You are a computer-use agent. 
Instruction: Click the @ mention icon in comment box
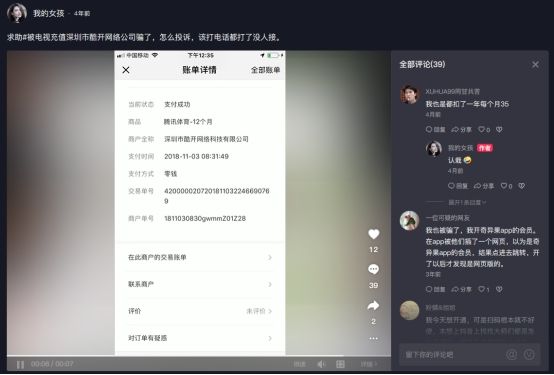(512, 355)
